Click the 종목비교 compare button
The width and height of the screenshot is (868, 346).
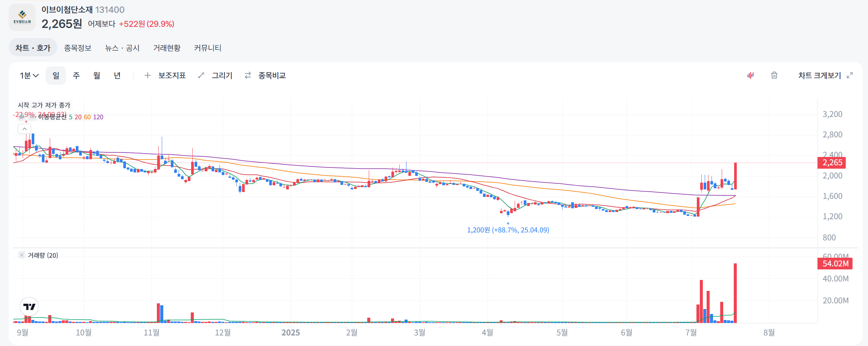point(272,75)
